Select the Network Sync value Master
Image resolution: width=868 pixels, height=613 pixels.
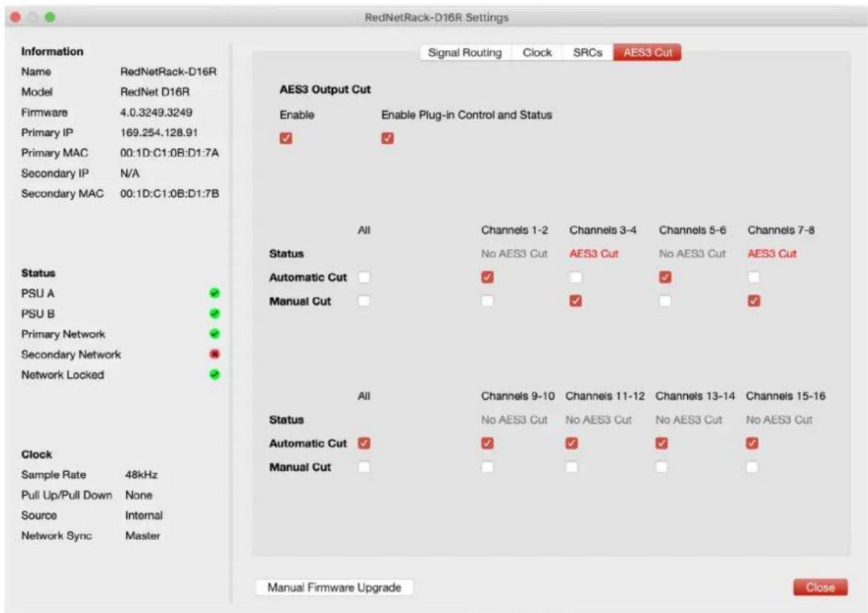(142, 535)
